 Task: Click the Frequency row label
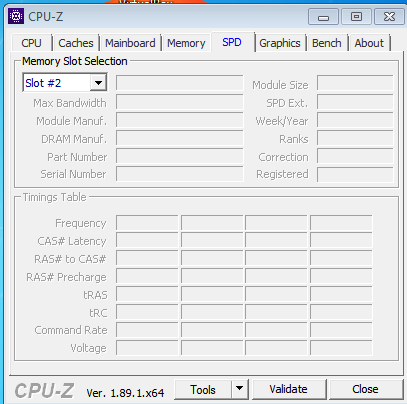tap(81, 223)
